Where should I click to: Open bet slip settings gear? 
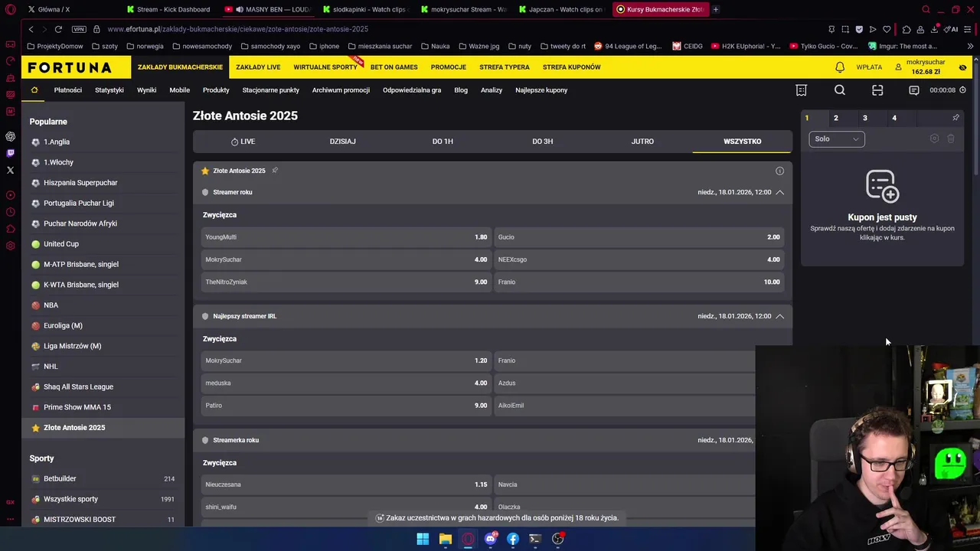(x=934, y=139)
